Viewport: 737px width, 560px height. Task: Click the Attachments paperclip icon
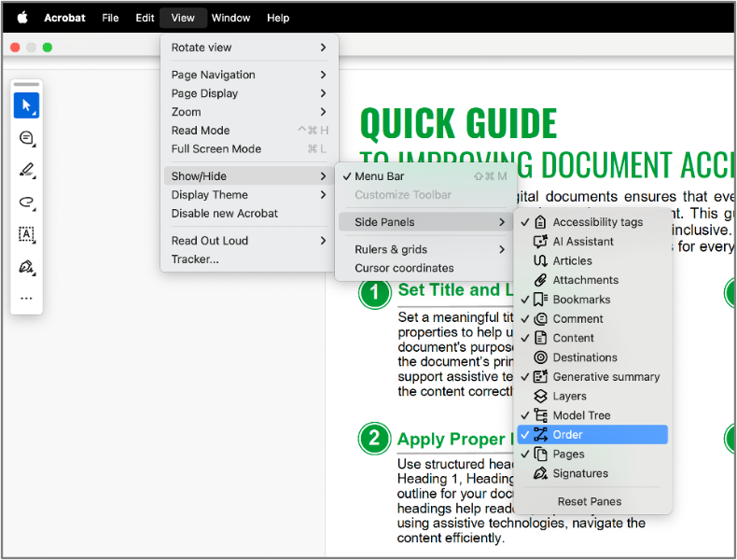[x=540, y=280]
